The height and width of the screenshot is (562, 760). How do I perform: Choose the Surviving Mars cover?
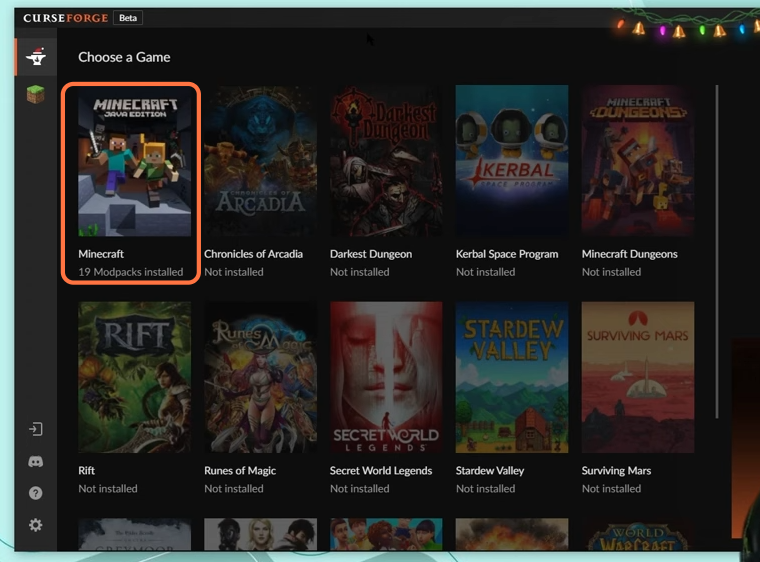click(638, 377)
